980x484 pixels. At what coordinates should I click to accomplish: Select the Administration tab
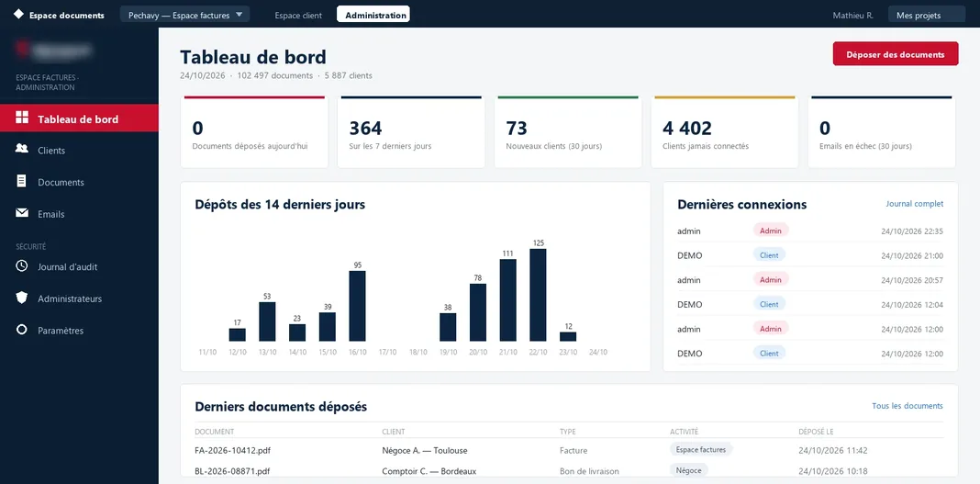pos(375,15)
